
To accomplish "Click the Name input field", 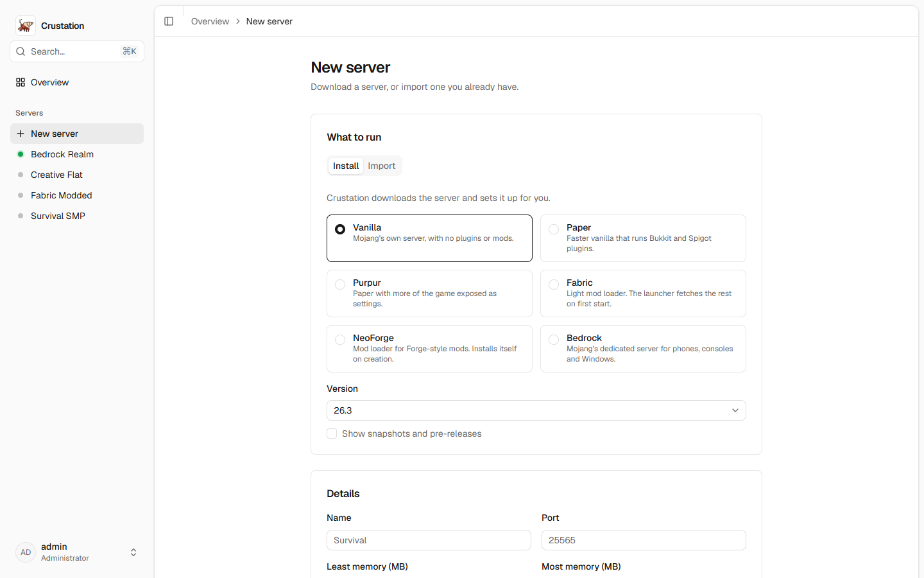I will (429, 540).
